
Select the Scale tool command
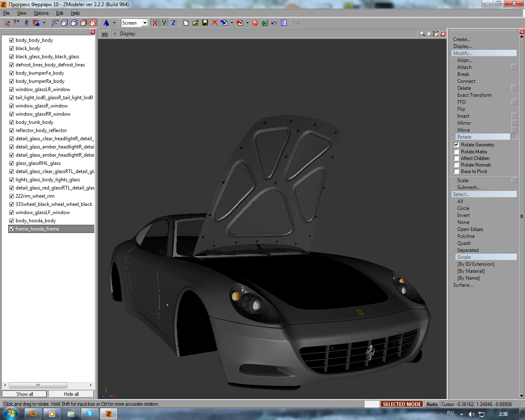(x=463, y=180)
